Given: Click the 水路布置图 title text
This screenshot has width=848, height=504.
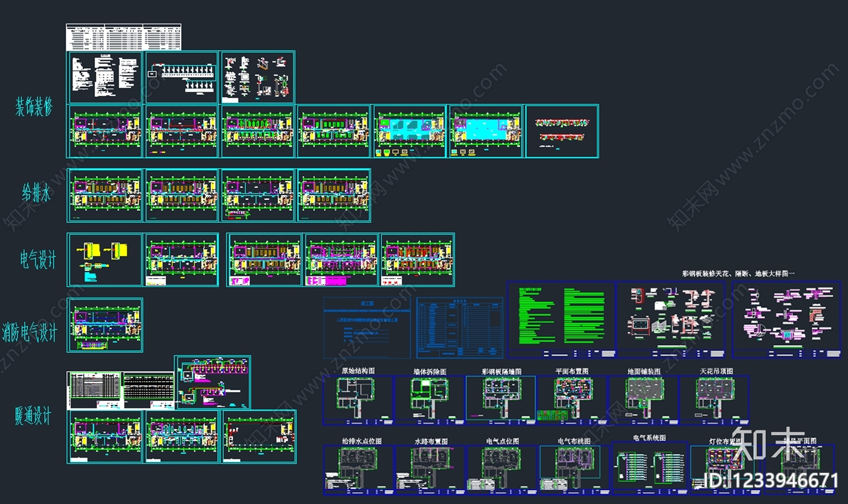Looking at the screenshot, I should [x=430, y=441].
